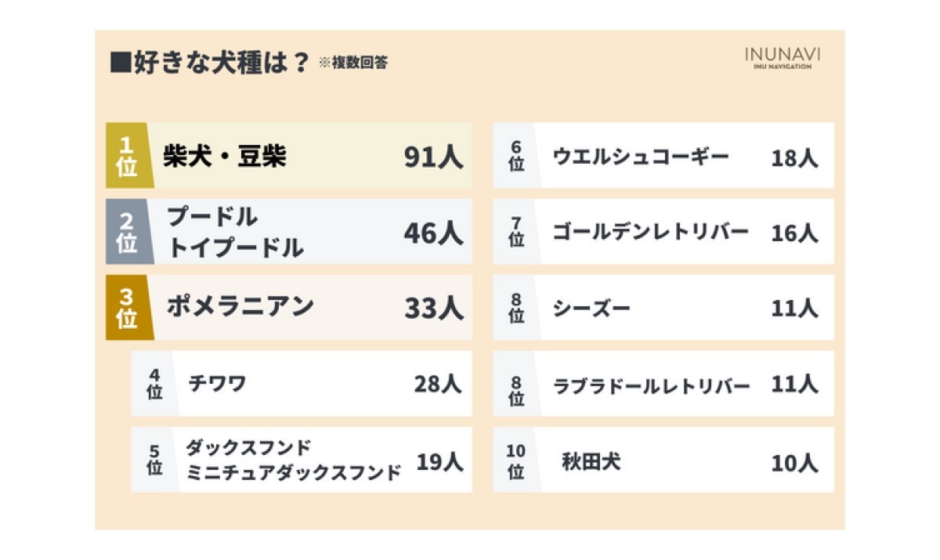Select the プードル トイプードル entry

pos(289,231)
